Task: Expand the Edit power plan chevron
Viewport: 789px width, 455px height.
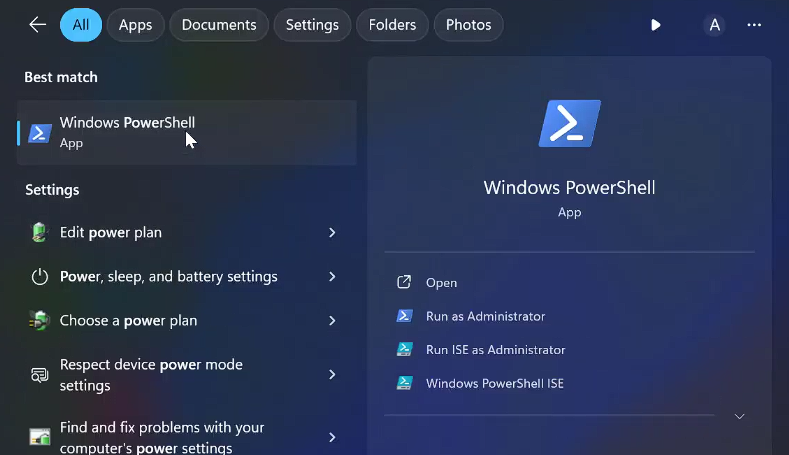Action: (332, 233)
